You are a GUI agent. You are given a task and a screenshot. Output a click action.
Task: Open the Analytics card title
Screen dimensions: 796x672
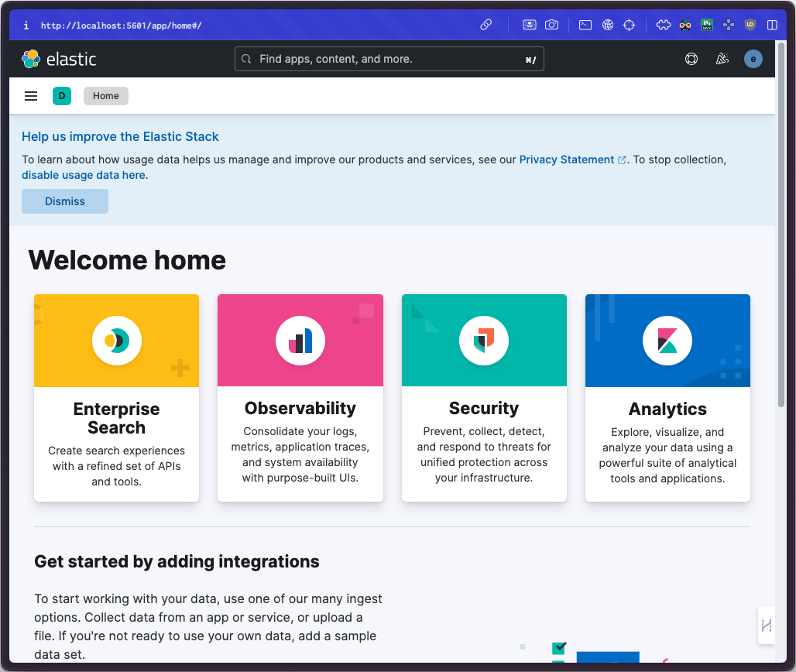(x=667, y=409)
